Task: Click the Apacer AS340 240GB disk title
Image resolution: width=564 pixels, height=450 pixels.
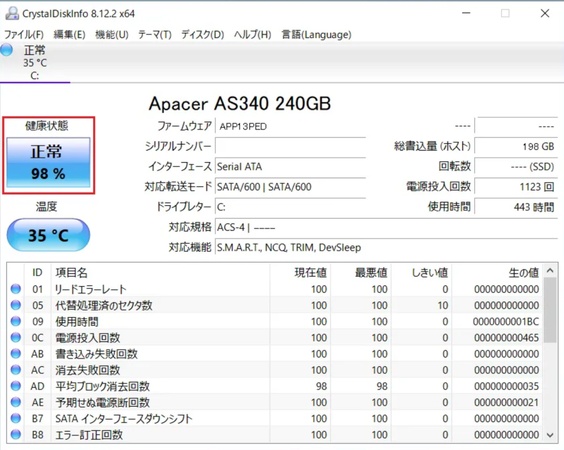Action: [240, 104]
